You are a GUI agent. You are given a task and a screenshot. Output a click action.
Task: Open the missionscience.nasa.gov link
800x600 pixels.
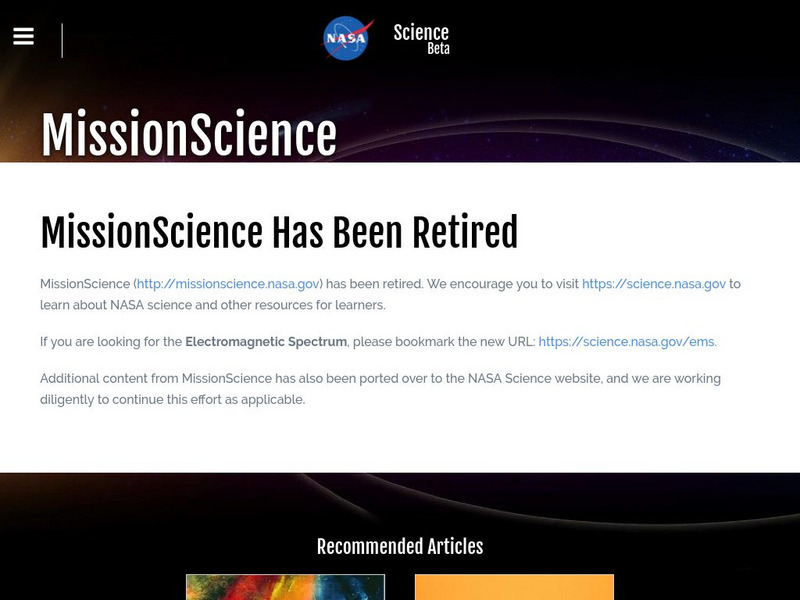228,284
